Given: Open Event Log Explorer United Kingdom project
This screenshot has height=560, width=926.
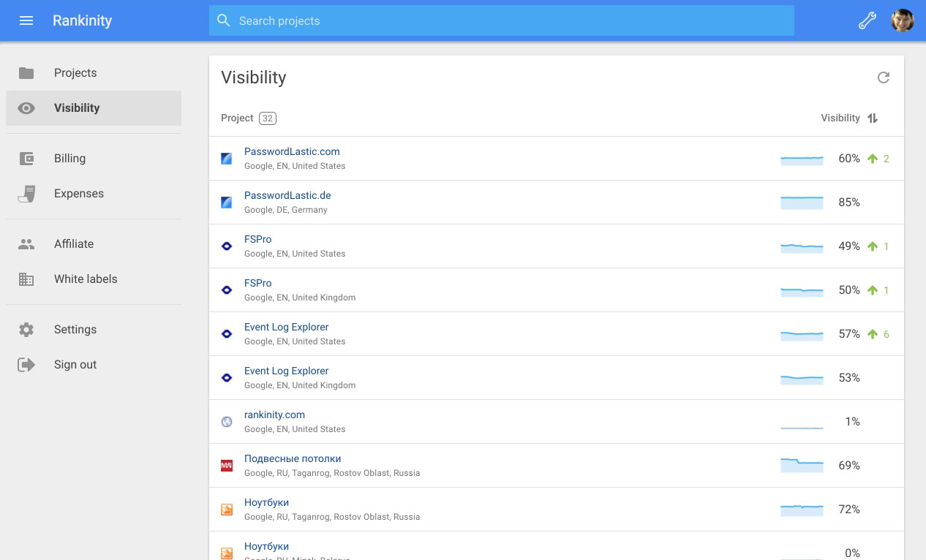Looking at the screenshot, I should pyautogui.click(x=287, y=371).
